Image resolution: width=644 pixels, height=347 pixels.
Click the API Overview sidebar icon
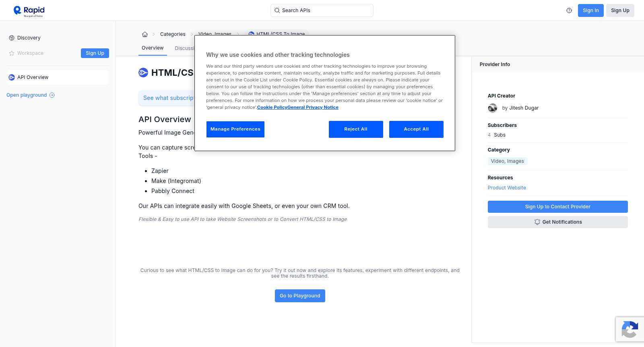12,77
